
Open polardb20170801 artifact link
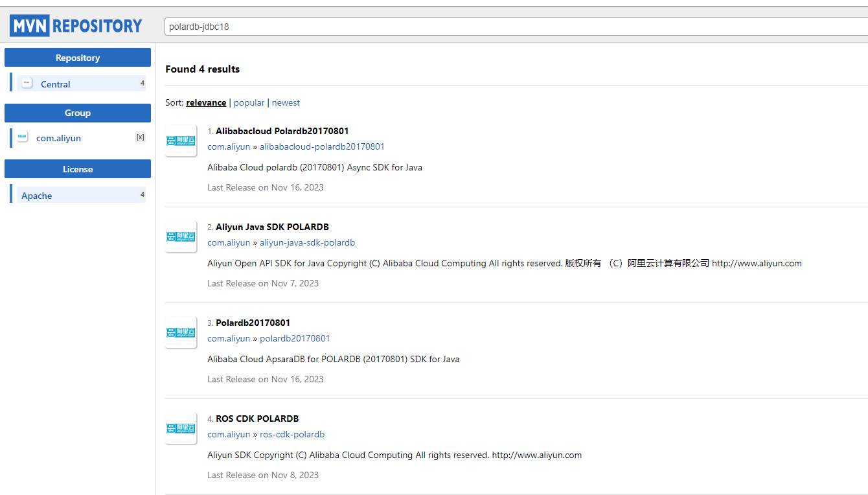click(x=295, y=338)
